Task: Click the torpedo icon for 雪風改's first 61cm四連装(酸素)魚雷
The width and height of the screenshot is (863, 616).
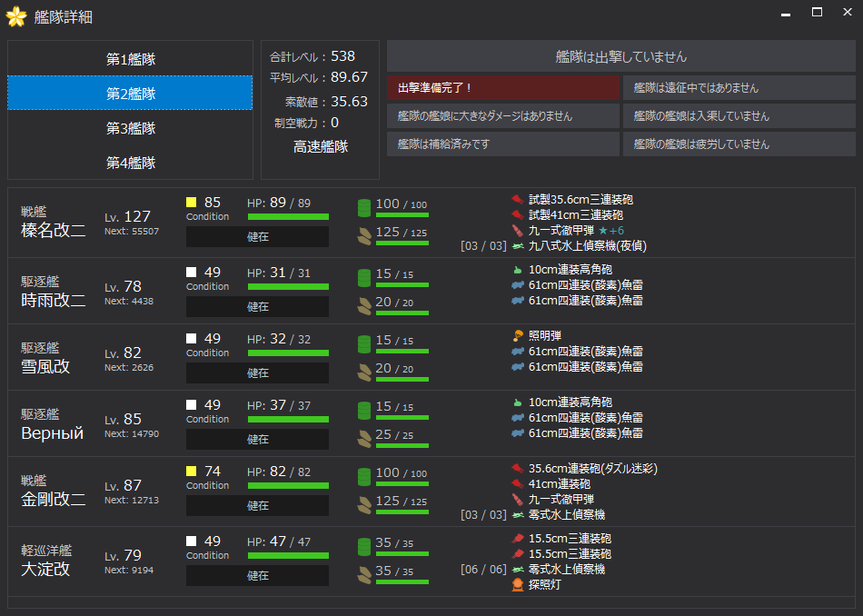Action: click(518, 351)
